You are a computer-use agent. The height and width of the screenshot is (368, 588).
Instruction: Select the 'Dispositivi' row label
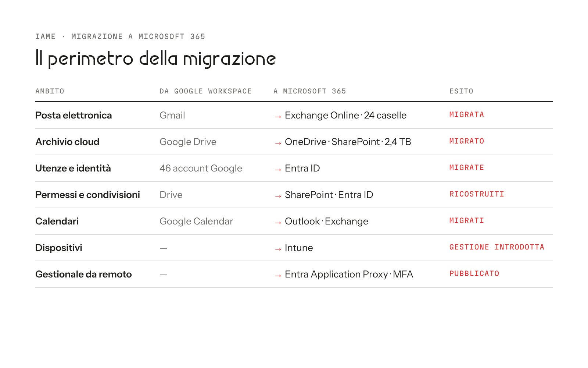[59, 248]
